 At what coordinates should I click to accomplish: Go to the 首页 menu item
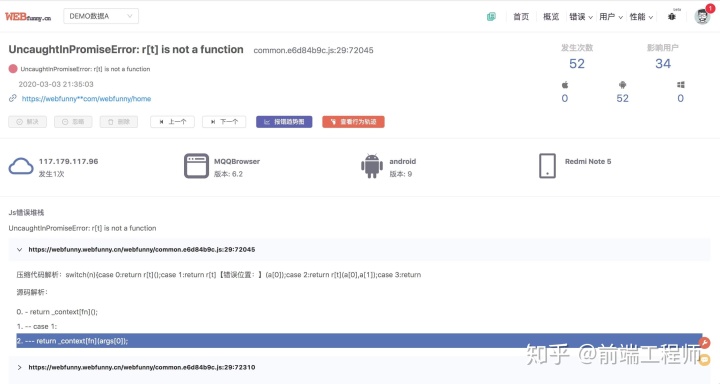(521, 17)
